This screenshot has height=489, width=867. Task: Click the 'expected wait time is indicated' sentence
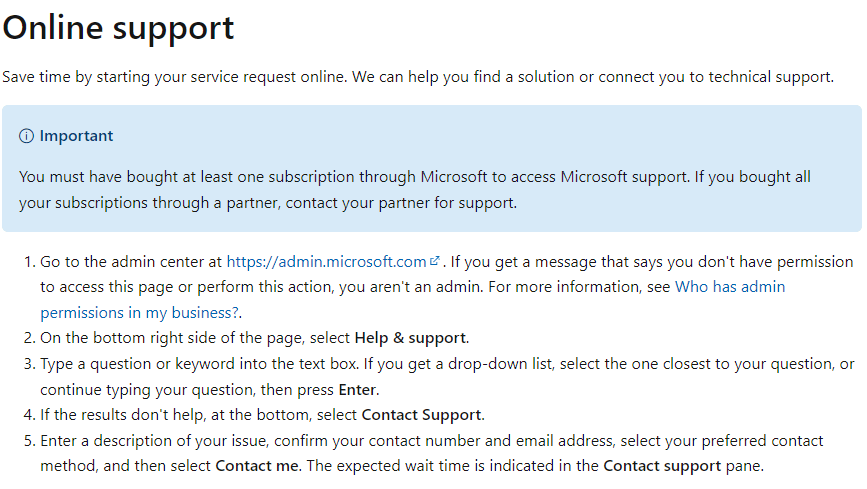(535, 466)
